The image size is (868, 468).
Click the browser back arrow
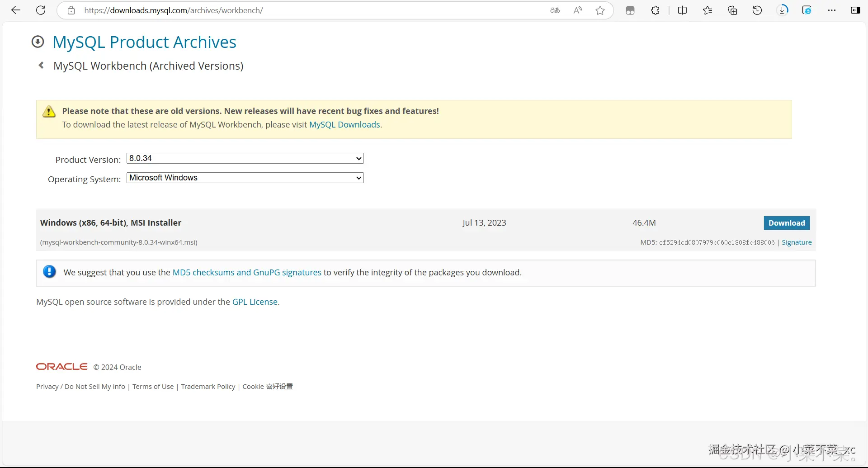(x=16, y=10)
